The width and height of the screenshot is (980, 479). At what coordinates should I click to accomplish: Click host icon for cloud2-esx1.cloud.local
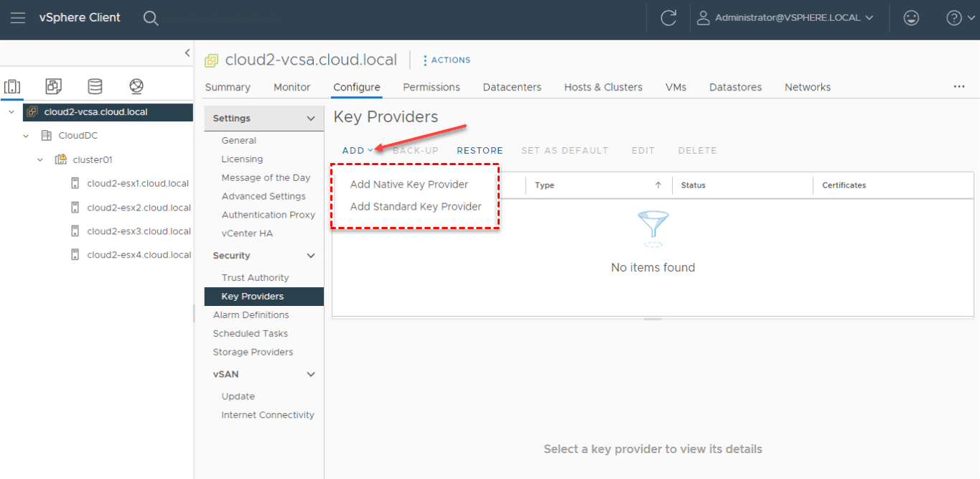tap(75, 183)
